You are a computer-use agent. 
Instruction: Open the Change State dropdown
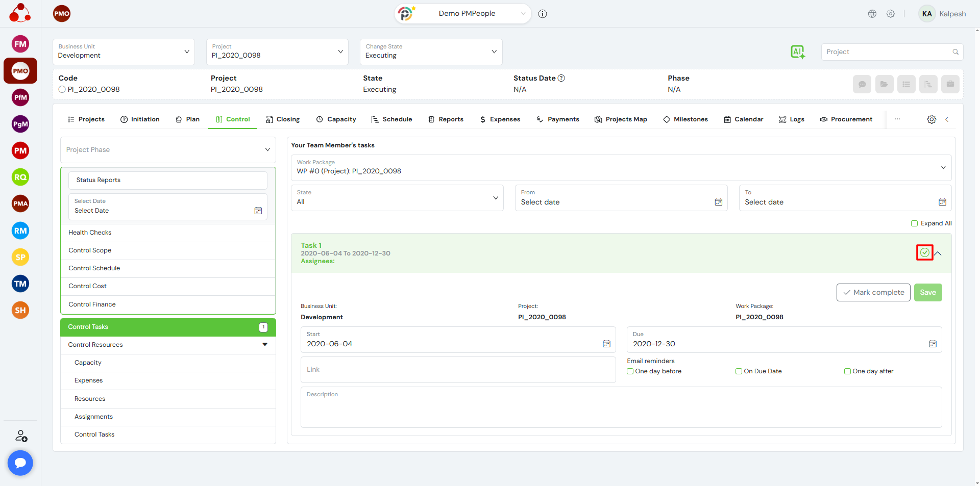431,52
